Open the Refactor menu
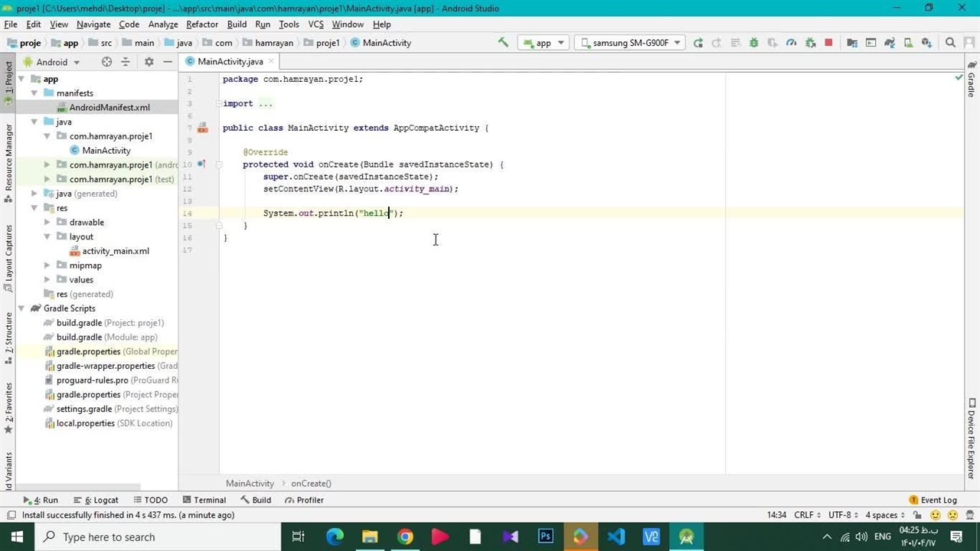980x551 pixels. [202, 24]
